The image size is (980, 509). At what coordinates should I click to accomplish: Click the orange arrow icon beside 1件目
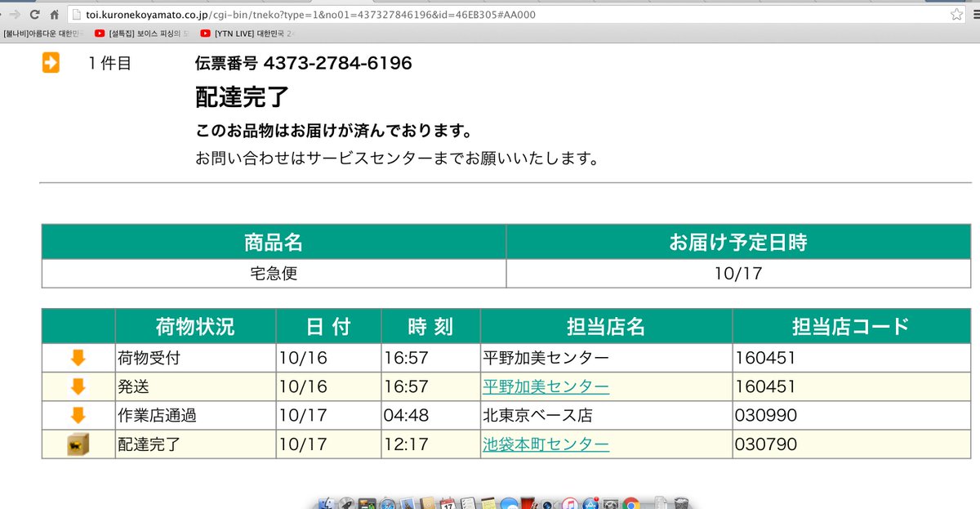coord(51,63)
